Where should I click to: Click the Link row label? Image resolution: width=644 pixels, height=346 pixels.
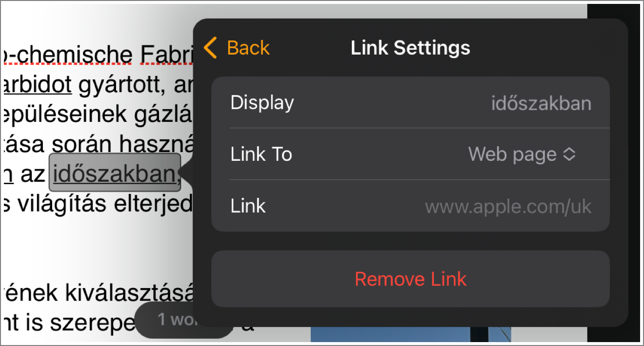[248, 206]
